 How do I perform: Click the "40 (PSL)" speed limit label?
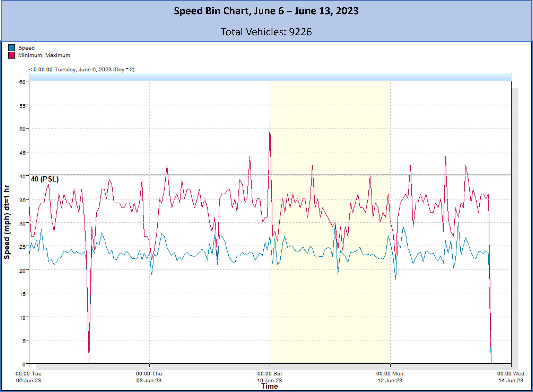pyautogui.click(x=45, y=179)
